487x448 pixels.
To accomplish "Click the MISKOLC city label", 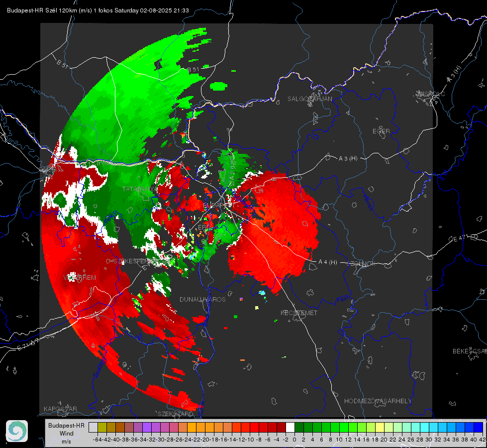I will click(431, 94).
